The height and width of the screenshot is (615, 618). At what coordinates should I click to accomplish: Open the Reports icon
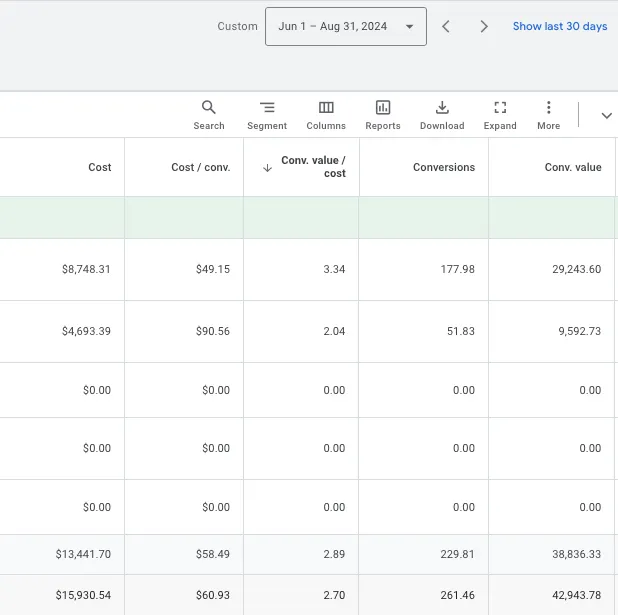coord(382,115)
